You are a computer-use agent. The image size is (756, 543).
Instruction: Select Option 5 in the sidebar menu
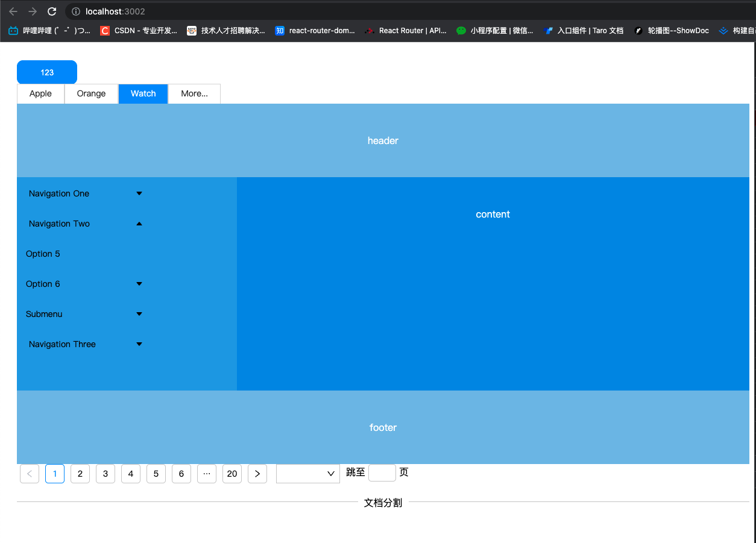pos(43,254)
